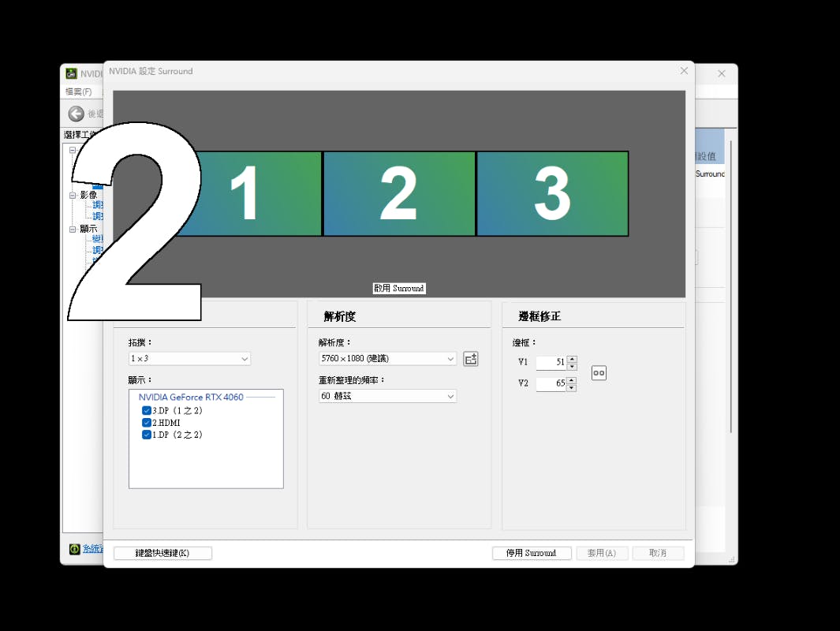Click the bezel link icon beside V1 and V2

(x=599, y=373)
